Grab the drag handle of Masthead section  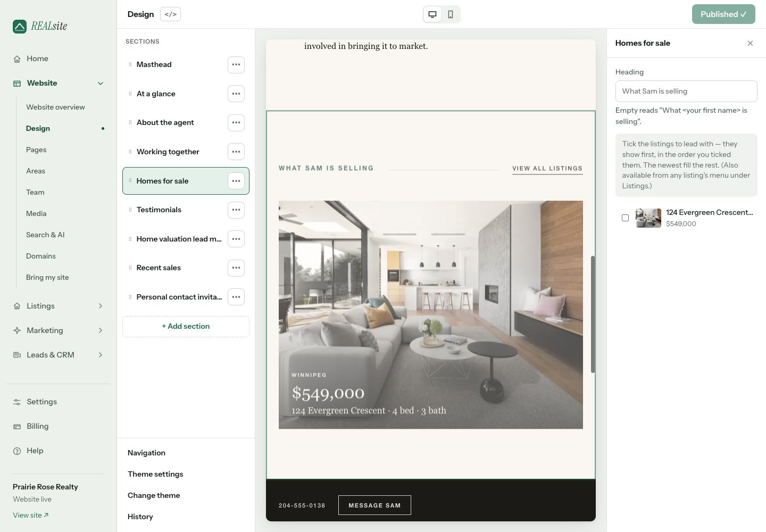click(130, 65)
